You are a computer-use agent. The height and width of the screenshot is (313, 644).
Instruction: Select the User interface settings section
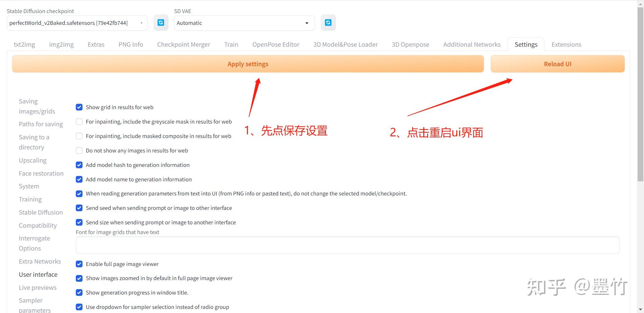point(38,274)
